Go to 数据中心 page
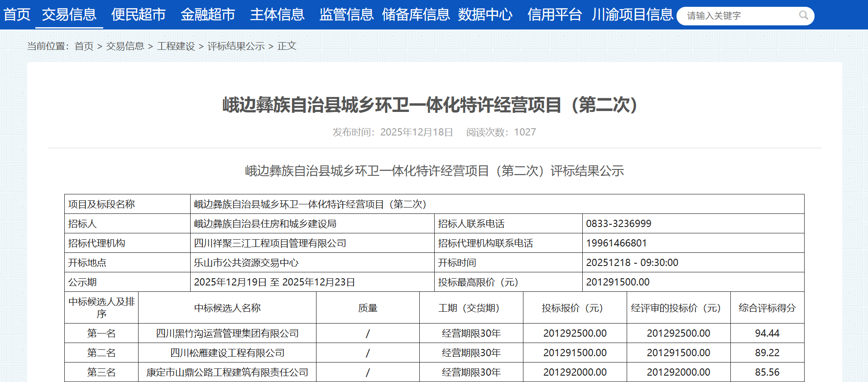This screenshot has height=382, width=868. [x=485, y=15]
